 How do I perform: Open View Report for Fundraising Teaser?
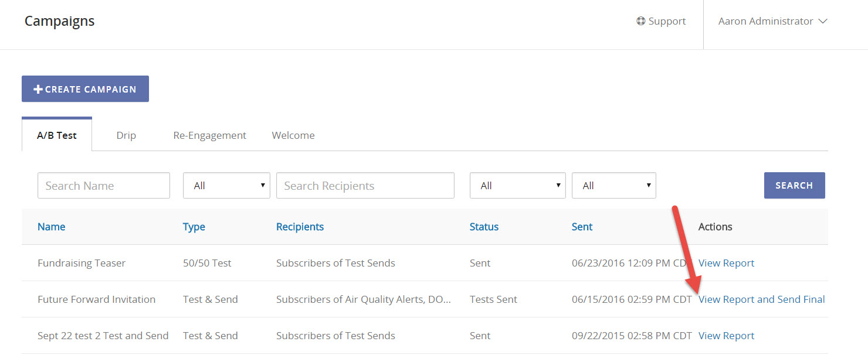[x=726, y=263]
